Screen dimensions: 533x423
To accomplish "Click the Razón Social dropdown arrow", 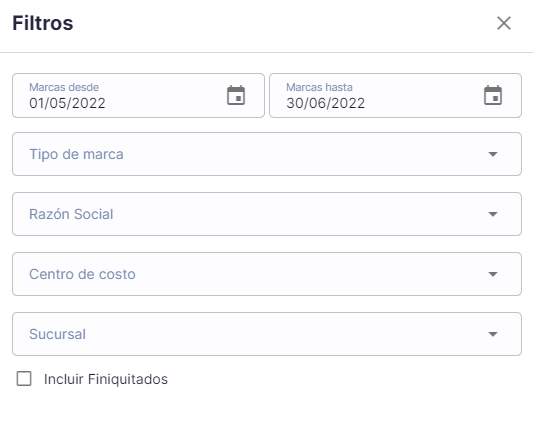I will point(493,214).
